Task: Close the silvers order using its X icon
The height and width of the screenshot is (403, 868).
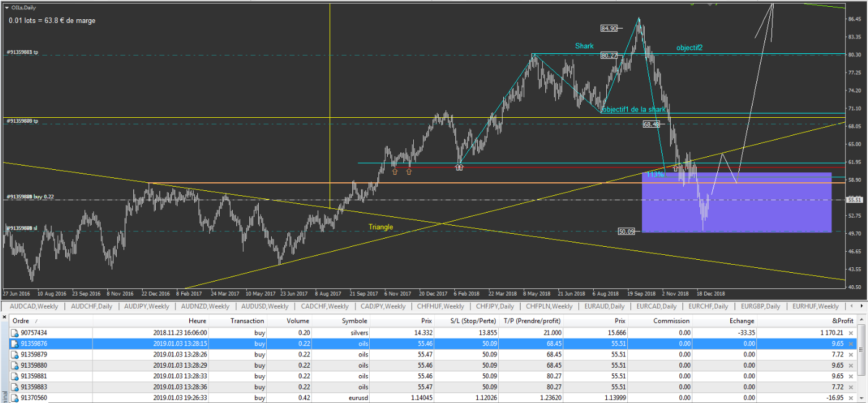Action: point(851,333)
